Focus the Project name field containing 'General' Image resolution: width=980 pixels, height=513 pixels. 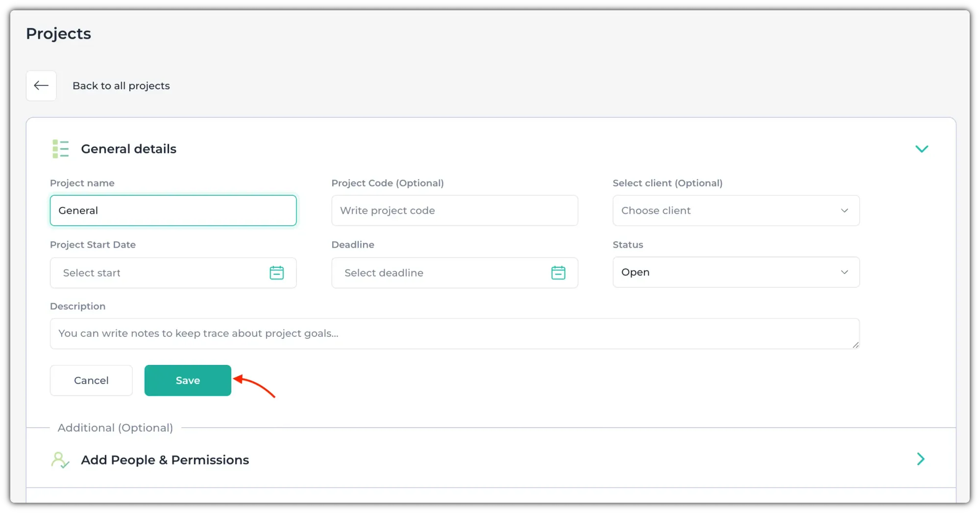tap(173, 210)
